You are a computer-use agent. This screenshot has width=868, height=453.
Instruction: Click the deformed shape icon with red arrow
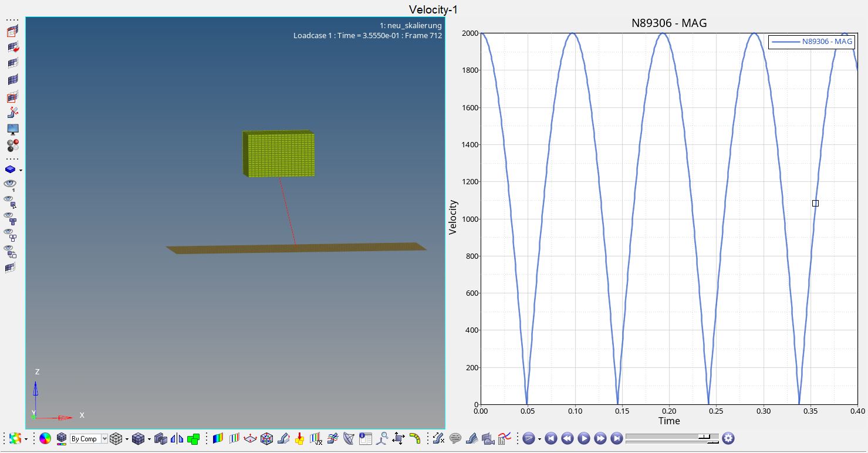[283, 438]
